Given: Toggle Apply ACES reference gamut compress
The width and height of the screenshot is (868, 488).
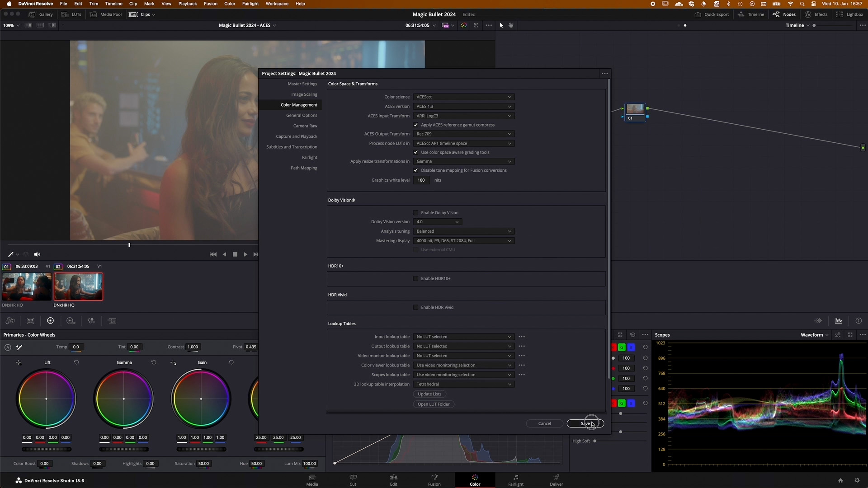Looking at the screenshot, I should click(x=416, y=125).
